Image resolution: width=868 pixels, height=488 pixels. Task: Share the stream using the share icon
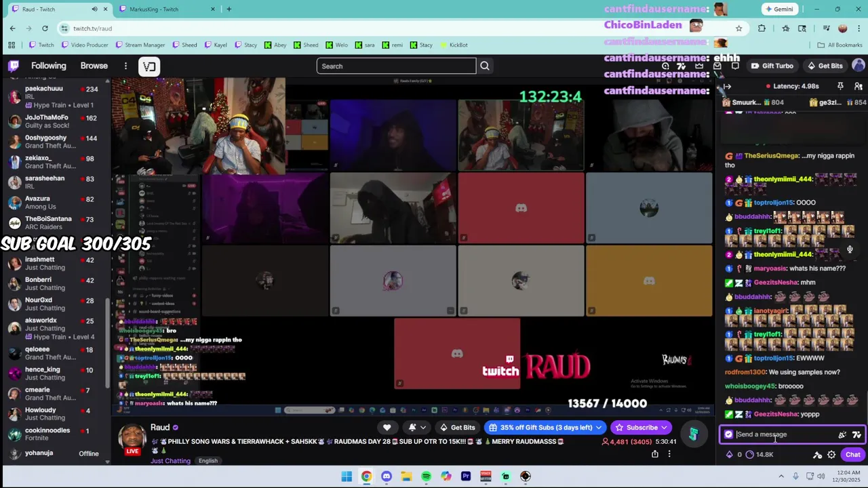point(654,454)
